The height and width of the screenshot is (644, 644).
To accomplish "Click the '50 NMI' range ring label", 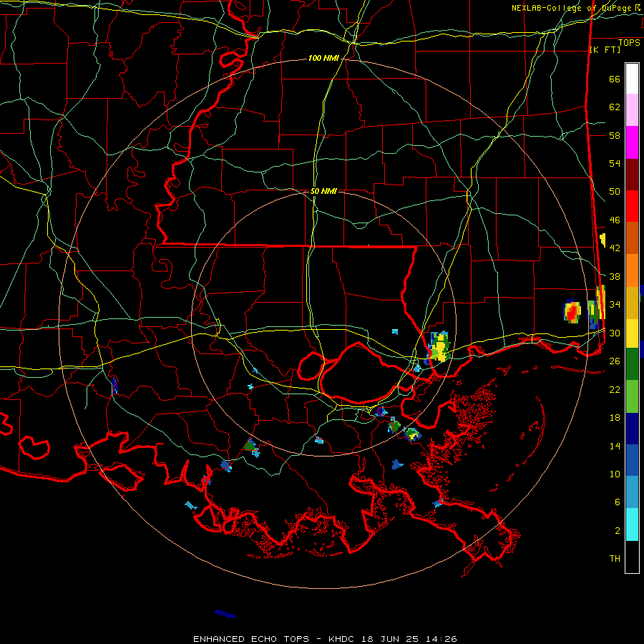I will 323,191.
